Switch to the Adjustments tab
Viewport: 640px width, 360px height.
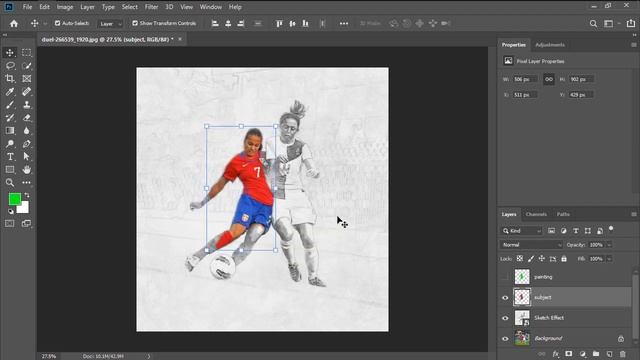click(550, 45)
